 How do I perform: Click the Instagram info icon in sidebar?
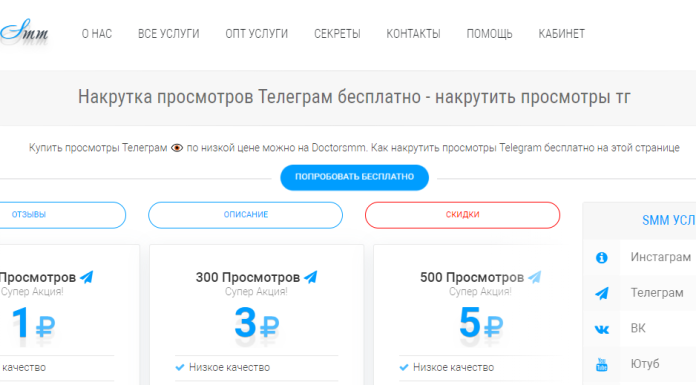601,258
